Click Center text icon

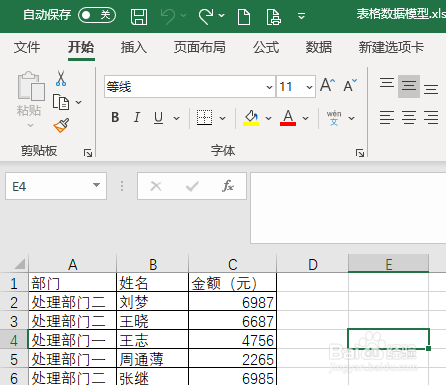click(x=409, y=118)
